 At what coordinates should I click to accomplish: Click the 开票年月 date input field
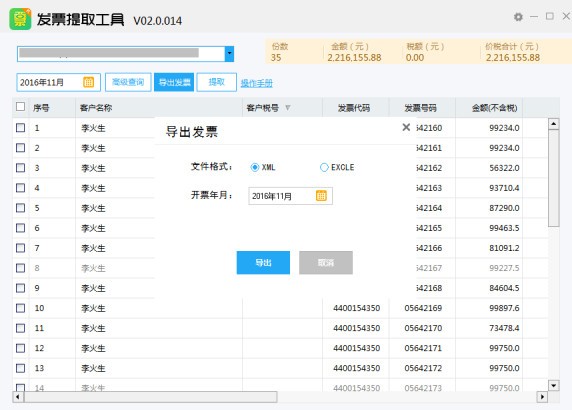(x=290, y=196)
